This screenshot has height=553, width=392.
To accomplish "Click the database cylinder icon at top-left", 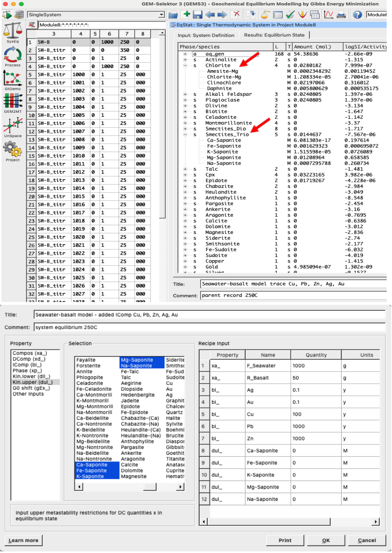I will point(19,14).
